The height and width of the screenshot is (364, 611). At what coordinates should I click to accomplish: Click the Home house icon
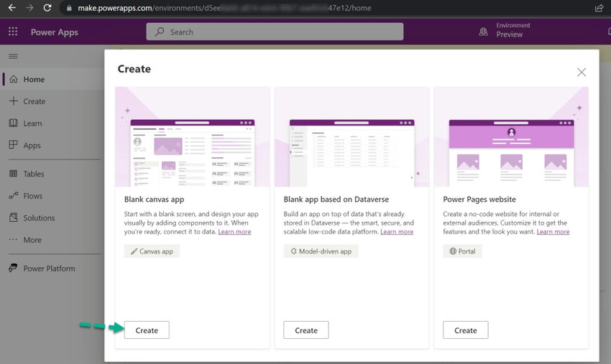pyautogui.click(x=14, y=79)
